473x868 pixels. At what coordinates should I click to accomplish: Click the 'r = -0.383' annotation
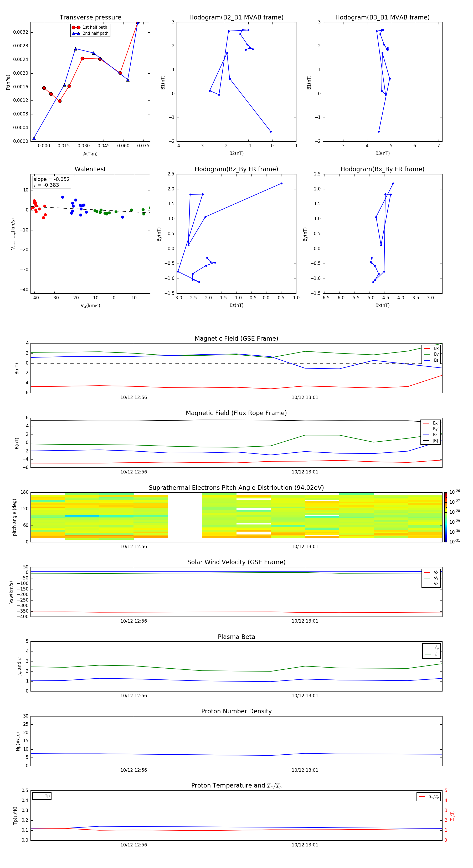46,185
